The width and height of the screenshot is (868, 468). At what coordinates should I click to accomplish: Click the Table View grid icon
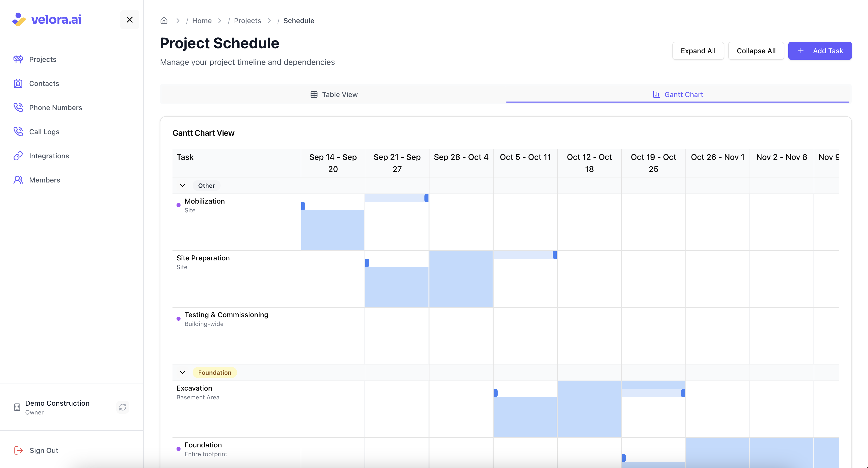click(314, 95)
